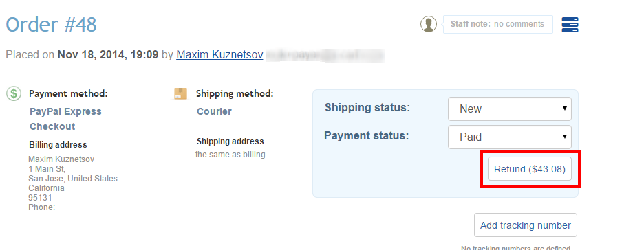Click the Payment method label

(68, 93)
